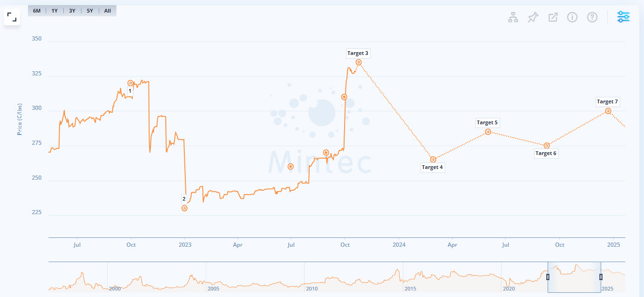Select the 1Y time range

[54, 11]
